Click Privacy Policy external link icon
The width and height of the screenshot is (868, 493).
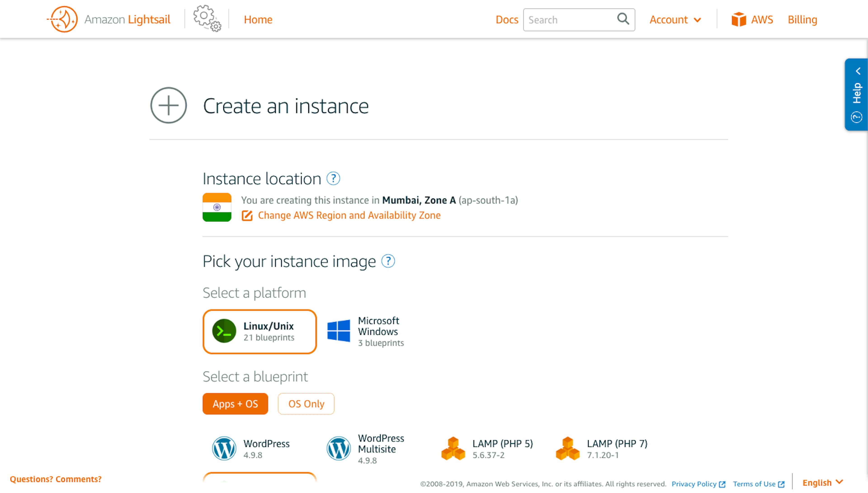point(722,484)
